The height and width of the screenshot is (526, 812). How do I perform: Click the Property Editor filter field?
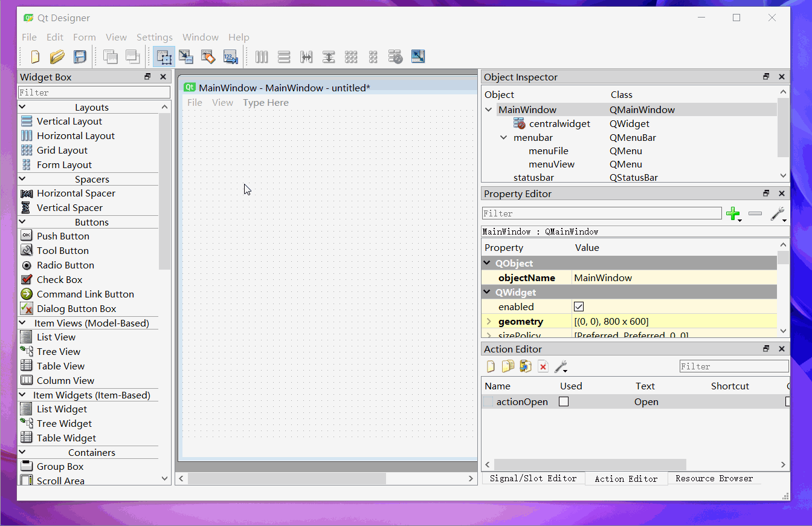pos(602,213)
